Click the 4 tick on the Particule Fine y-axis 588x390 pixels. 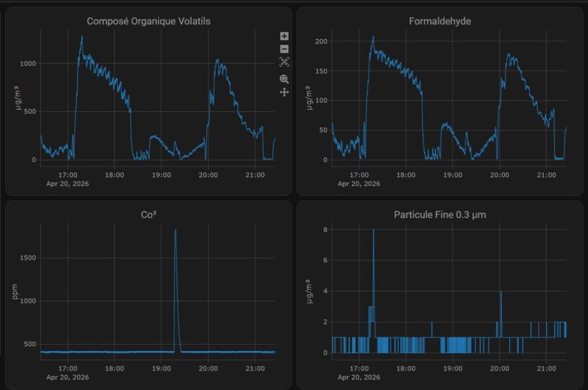[x=325, y=291]
